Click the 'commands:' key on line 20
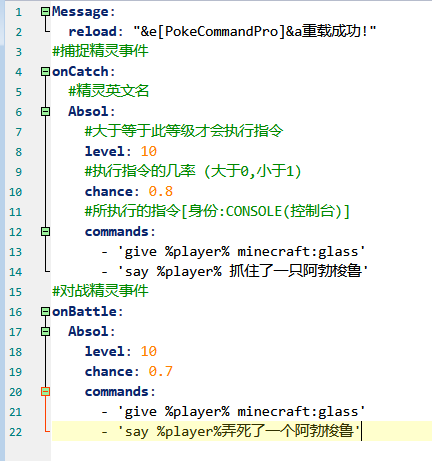 [x=120, y=391]
